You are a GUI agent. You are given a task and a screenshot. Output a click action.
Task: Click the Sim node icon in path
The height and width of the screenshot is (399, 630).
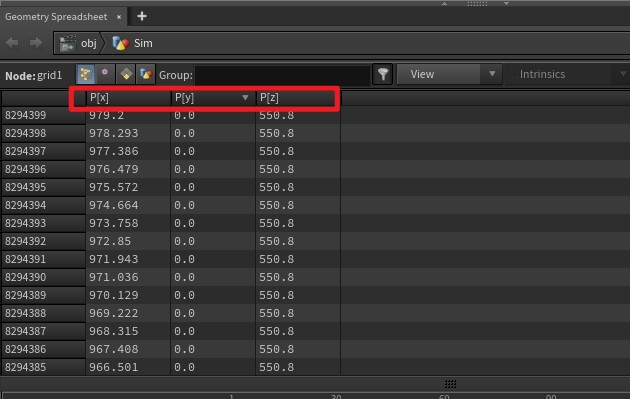(x=120, y=43)
